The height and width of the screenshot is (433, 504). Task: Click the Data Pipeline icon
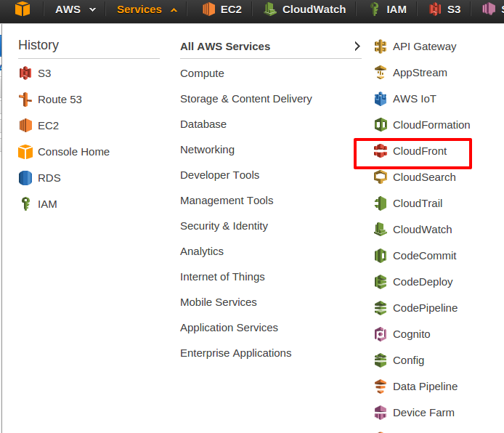tap(381, 387)
